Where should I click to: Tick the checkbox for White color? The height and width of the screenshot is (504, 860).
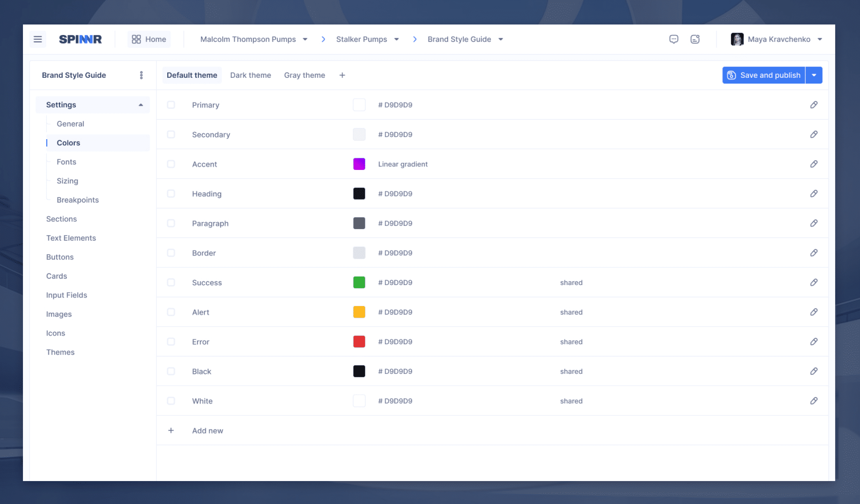point(171,401)
